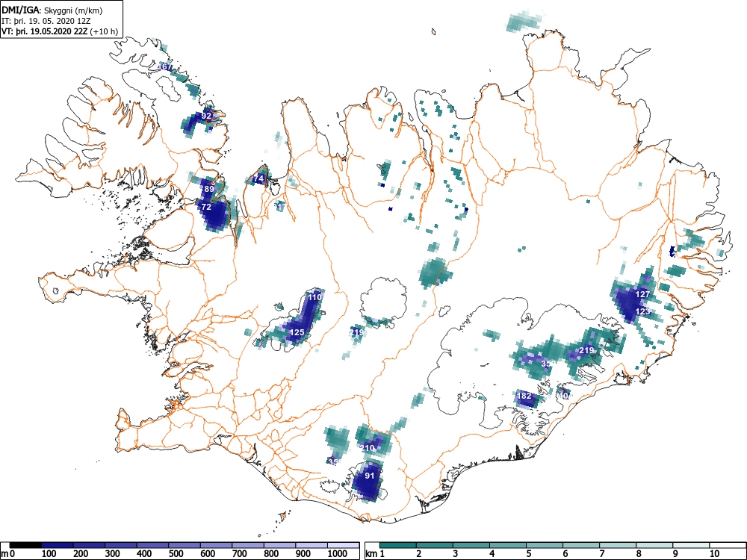Click the purple swatch between 500 and 600
Screen dimensions: 747x560
point(185,545)
